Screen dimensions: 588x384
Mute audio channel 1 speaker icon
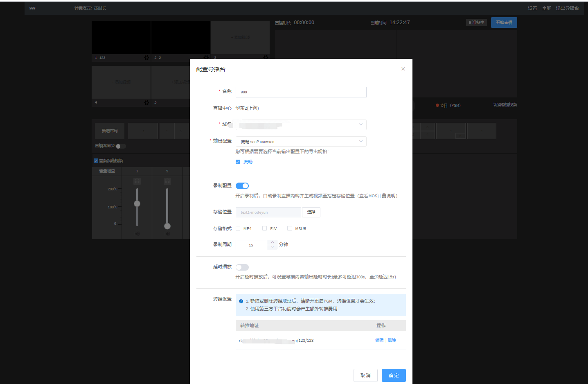tap(137, 234)
